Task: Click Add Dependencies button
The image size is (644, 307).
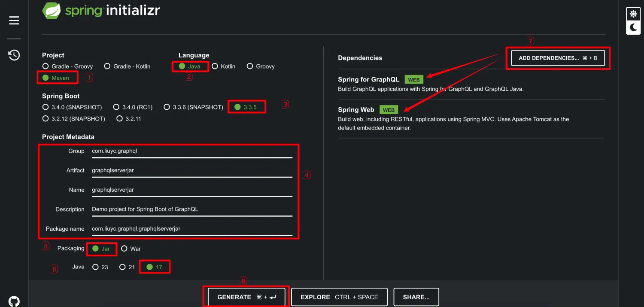Action: [558, 58]
